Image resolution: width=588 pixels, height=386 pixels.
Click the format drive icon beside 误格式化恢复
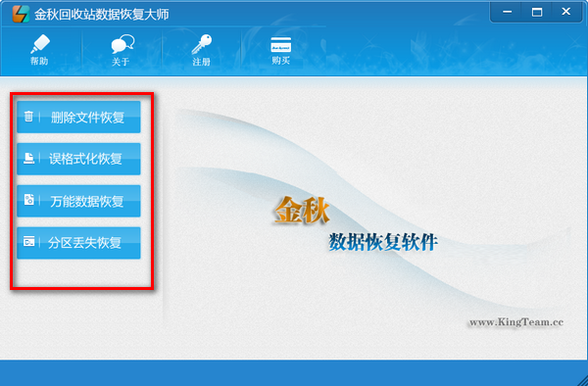coord(28,158)
